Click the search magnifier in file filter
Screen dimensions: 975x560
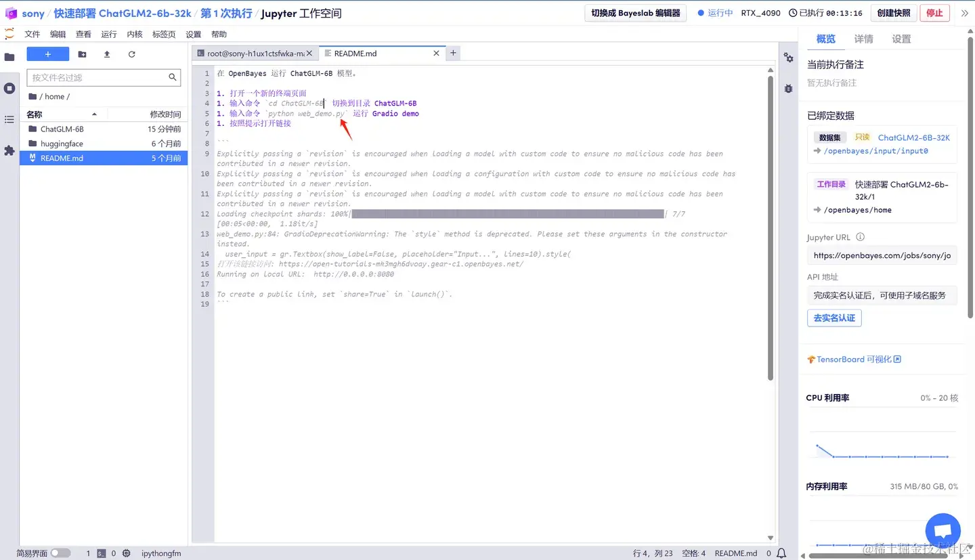pos(173,77)
